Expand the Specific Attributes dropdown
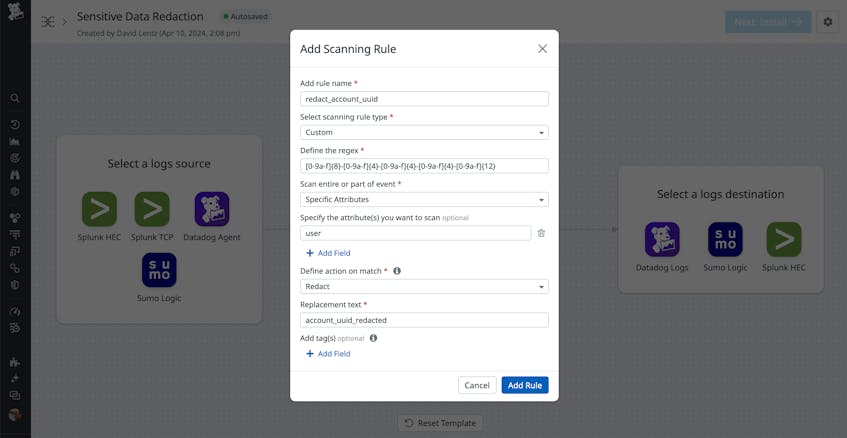Viewport: 847px width, 438px height. click(424, 200)
